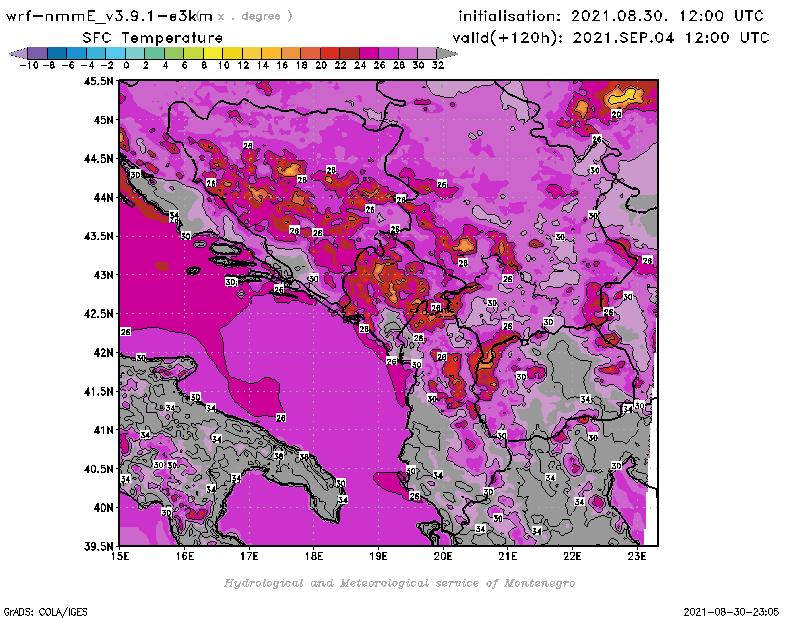Pick the dark red swatch between 22 and 24
The height and width of the screenshot is (618, 800).
[349, 53]
